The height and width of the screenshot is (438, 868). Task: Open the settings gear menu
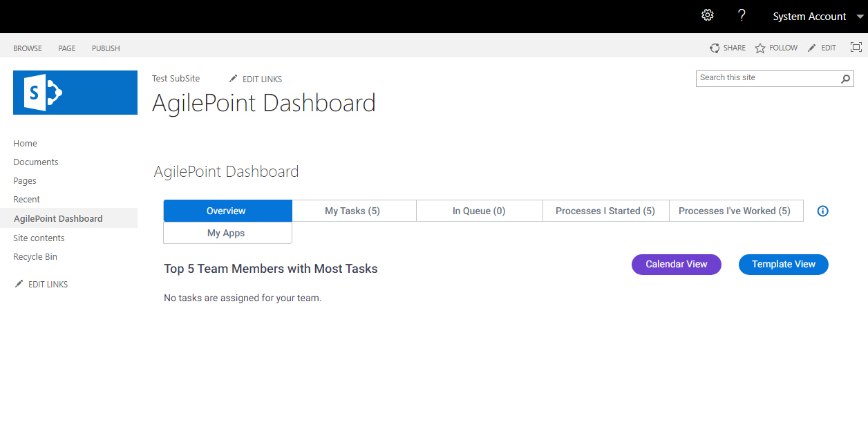(707, 15)
